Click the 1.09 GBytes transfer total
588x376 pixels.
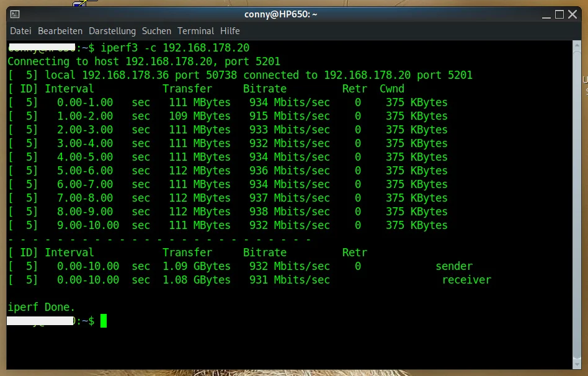click(x=197, y=266)
